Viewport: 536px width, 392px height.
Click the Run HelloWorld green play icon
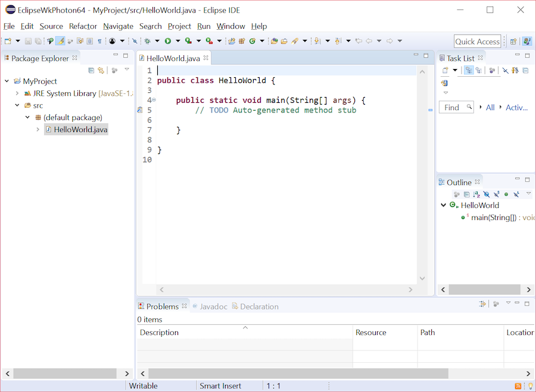point(168,41)
